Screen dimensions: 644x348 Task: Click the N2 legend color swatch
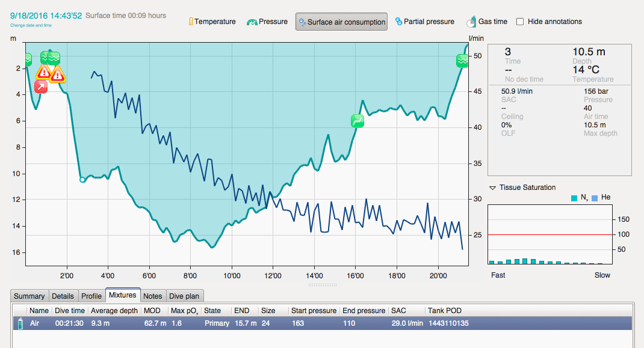point(574,198)
